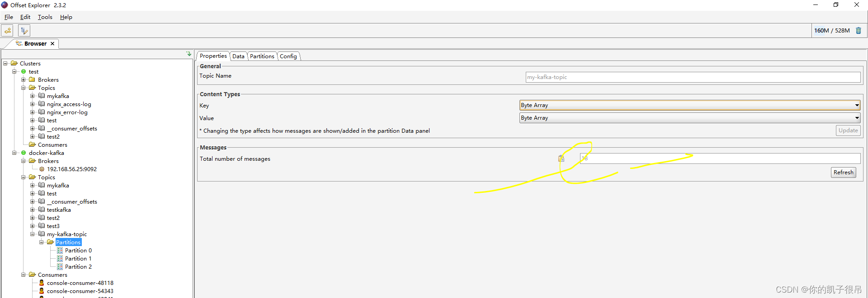This screenshot has height=298, width=868.
Task: Click the book icon of the nginx_error-log topic
Action: (42, 112)
